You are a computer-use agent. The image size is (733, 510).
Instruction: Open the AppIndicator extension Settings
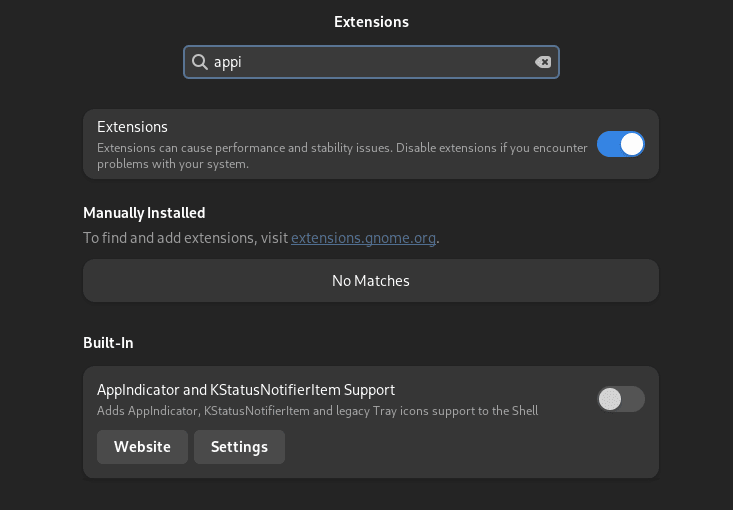(239, 447)
